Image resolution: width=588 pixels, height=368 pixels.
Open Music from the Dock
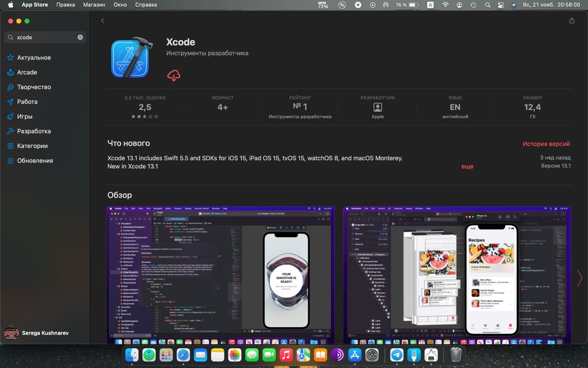click(x=286, y=355)
